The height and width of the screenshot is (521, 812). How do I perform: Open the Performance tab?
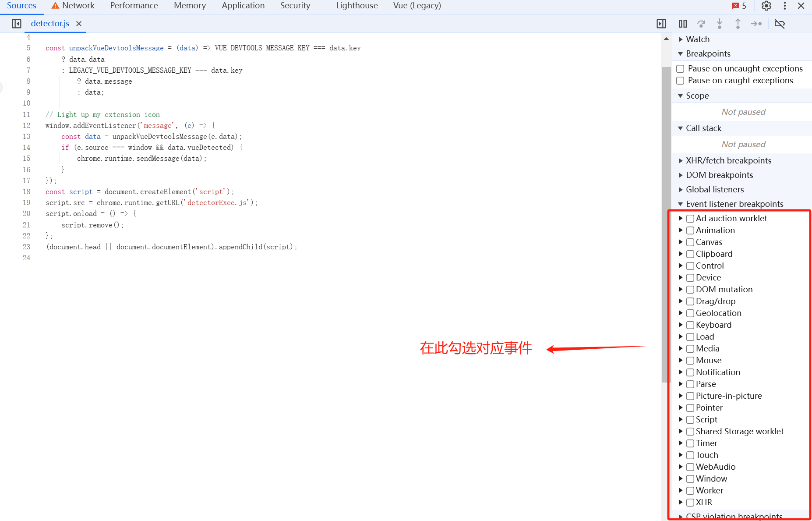point(134,6)
